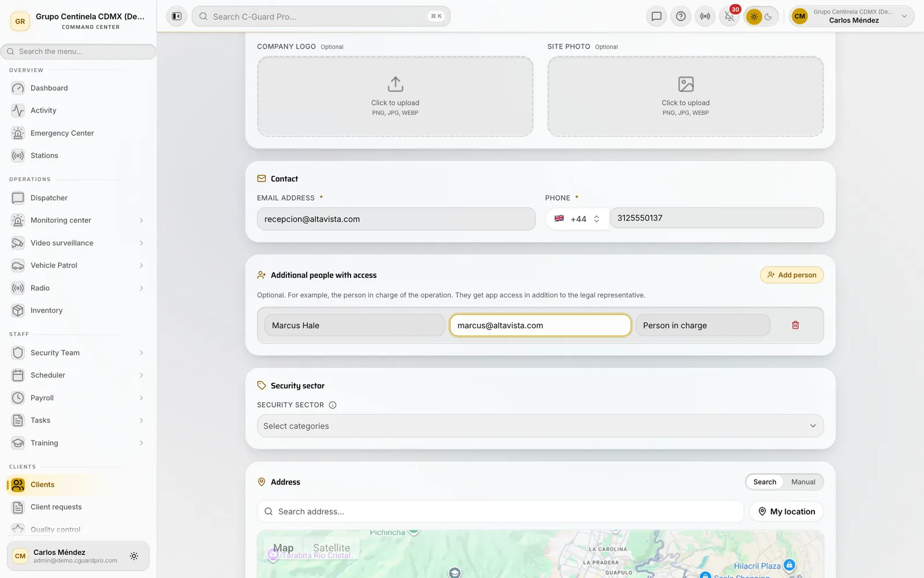
Task: Open Stations menu item
Action: pos(78,155)
